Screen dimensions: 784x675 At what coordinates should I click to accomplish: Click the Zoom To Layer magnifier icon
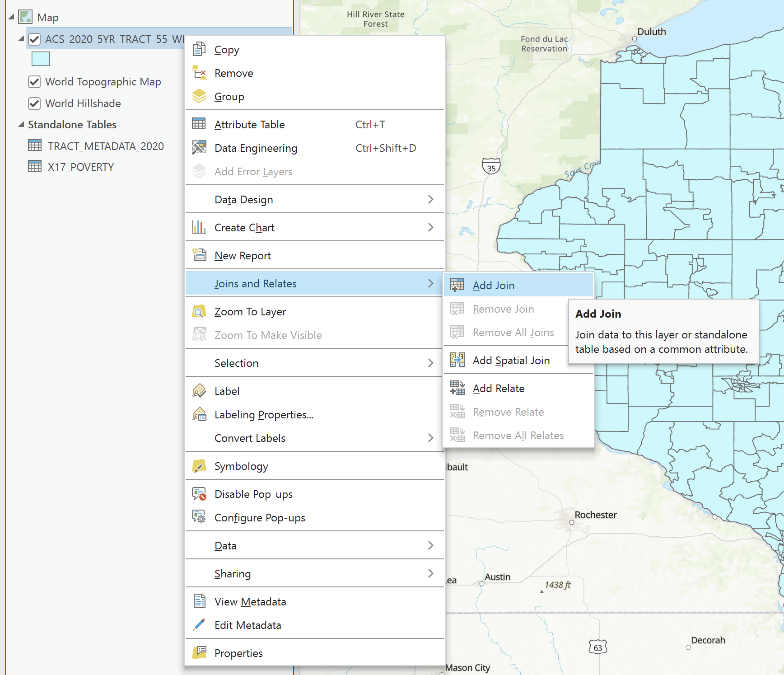pyautogui.click(x=199, y=311)
